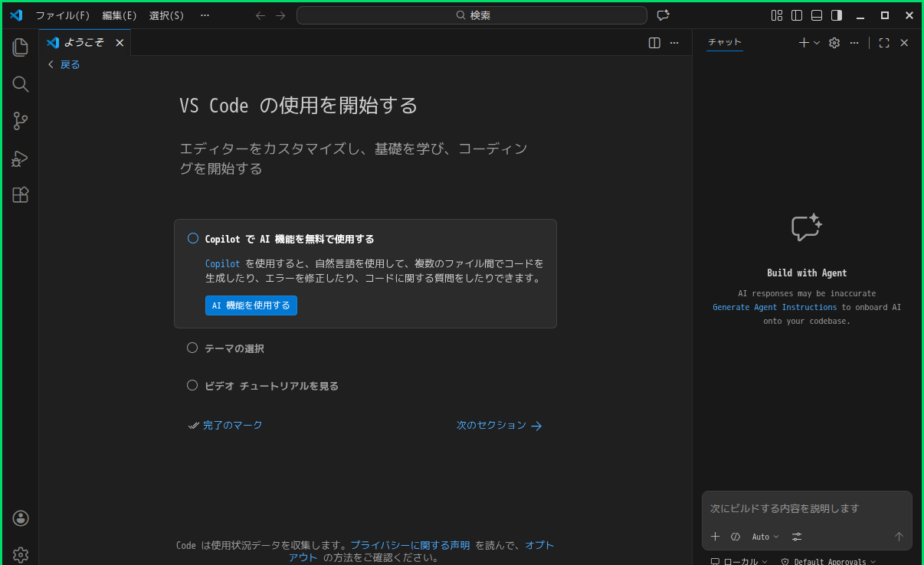Close the ようこそ tab
The height and width of the screenshot is (565, 924).
[120, 43]
